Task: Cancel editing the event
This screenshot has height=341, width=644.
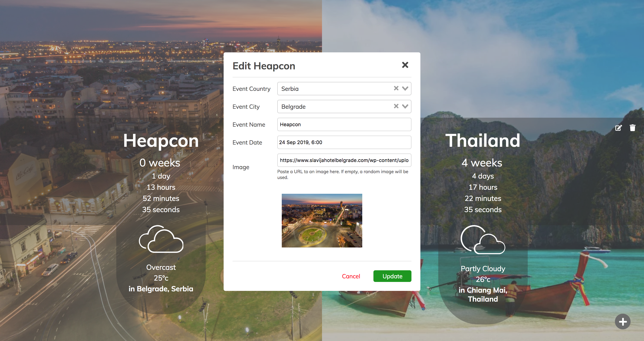Action: (x=351, y=276)
